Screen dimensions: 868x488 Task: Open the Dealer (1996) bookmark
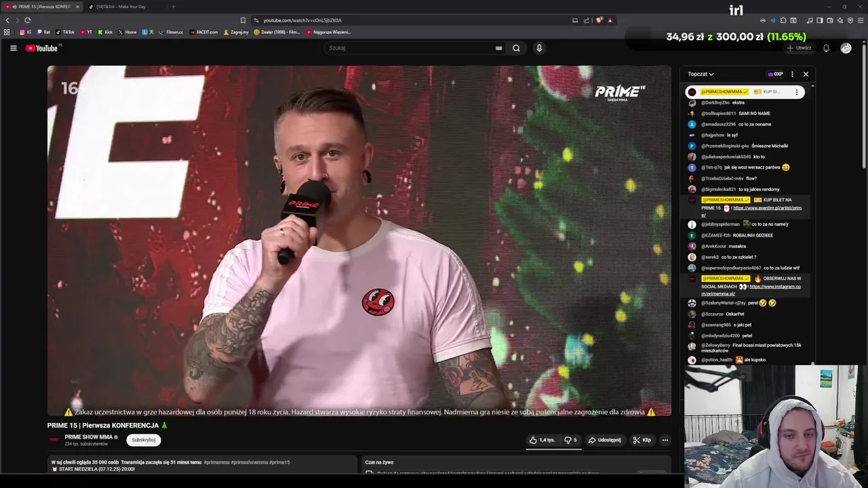pyautogui.click(x=277, y=32)
